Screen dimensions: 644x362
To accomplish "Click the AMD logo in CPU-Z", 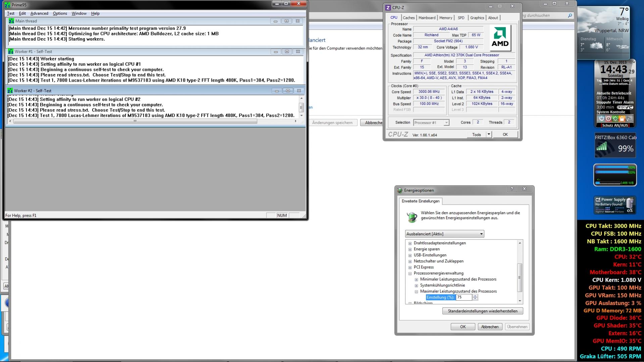I will 500,37.
